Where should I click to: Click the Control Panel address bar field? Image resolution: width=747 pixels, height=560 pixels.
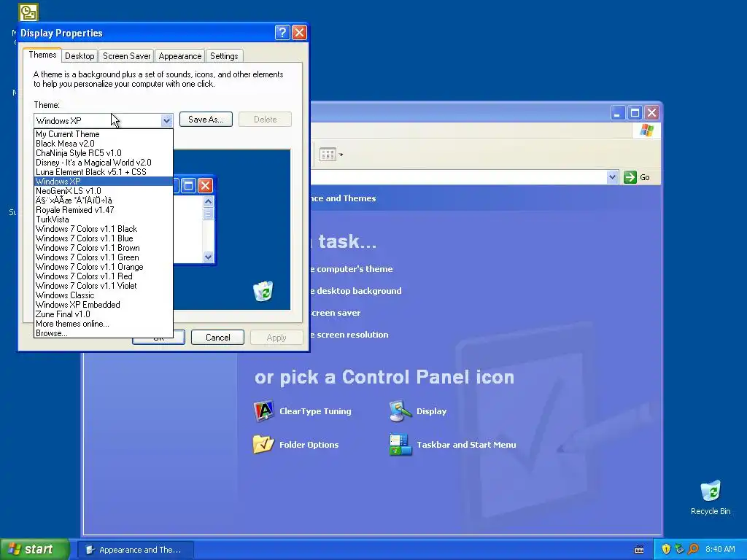[458, 177]
